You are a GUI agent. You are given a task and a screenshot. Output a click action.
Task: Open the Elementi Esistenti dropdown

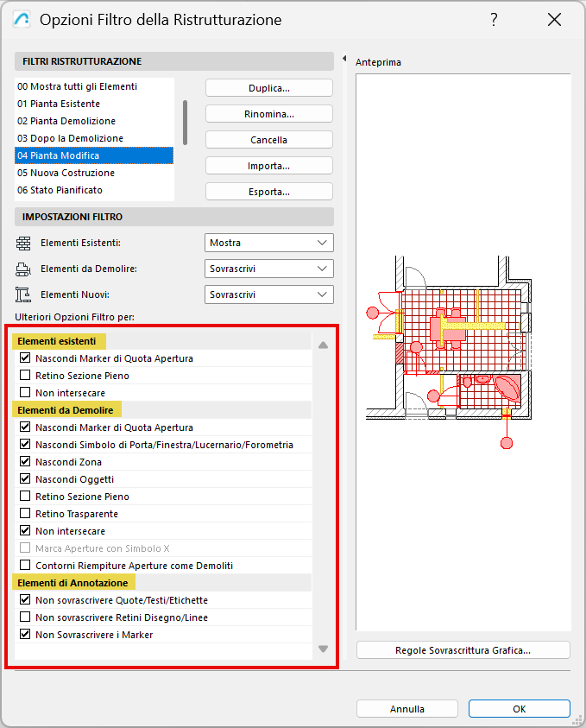(269, 243)
